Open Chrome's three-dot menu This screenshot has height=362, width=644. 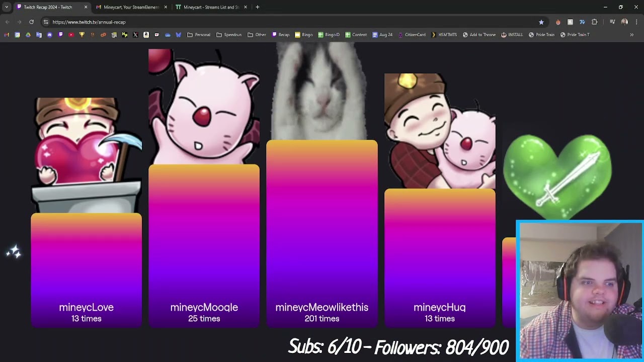click(x=636, y=22)
